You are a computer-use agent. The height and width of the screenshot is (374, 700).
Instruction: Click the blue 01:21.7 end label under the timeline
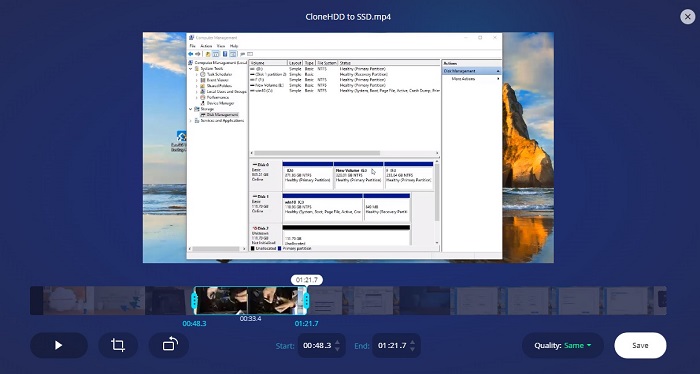tap(306, 324)
